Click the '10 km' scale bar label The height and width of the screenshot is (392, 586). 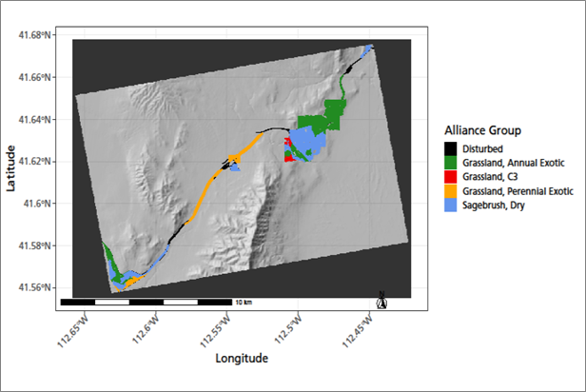pos(242,303)
